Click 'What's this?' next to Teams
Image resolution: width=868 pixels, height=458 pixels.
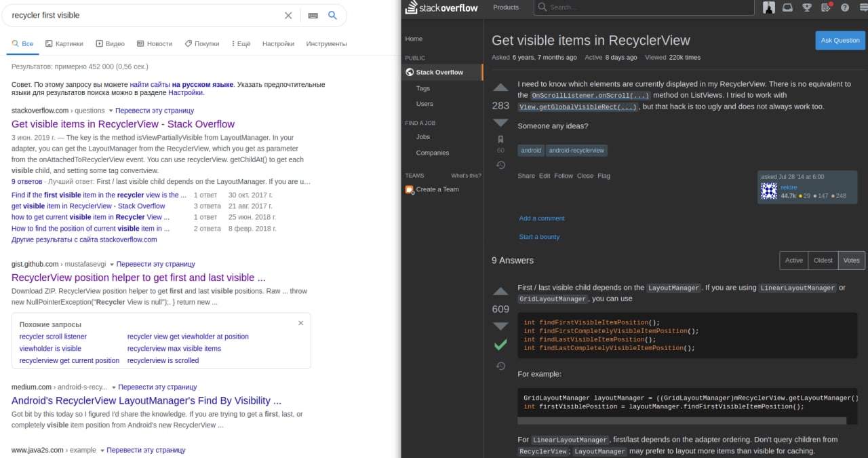(466, 176)
